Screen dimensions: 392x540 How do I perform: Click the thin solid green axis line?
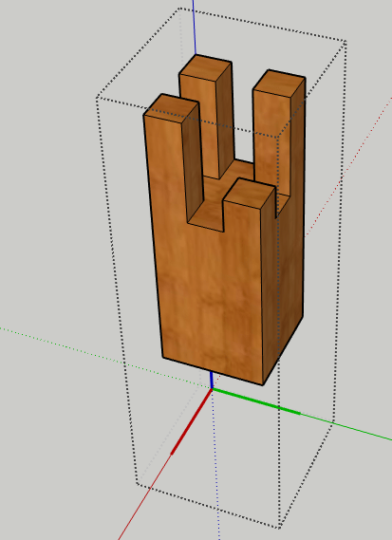346,427
